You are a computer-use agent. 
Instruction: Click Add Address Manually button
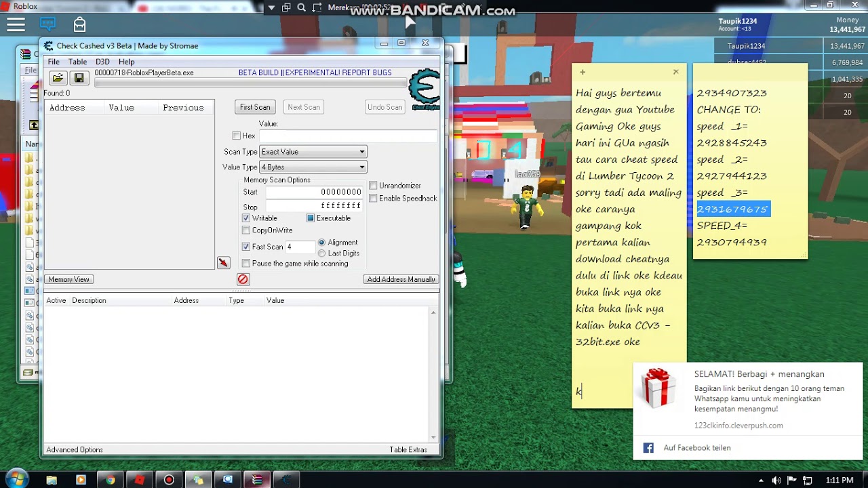(401, 279)
